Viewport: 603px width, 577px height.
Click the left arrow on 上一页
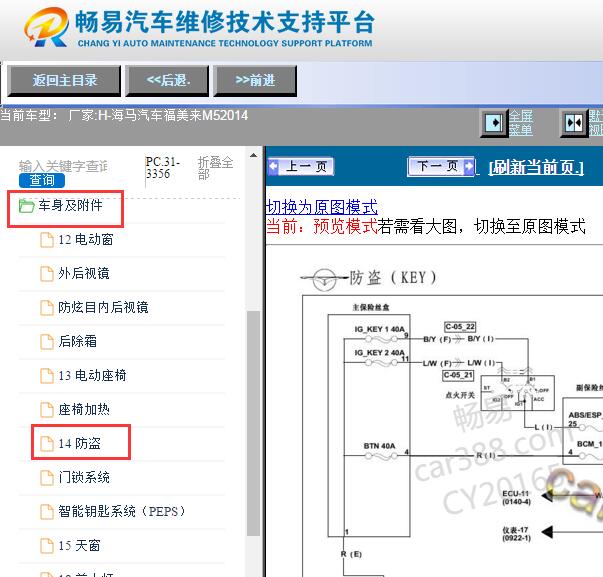click(x=273, y=167)
